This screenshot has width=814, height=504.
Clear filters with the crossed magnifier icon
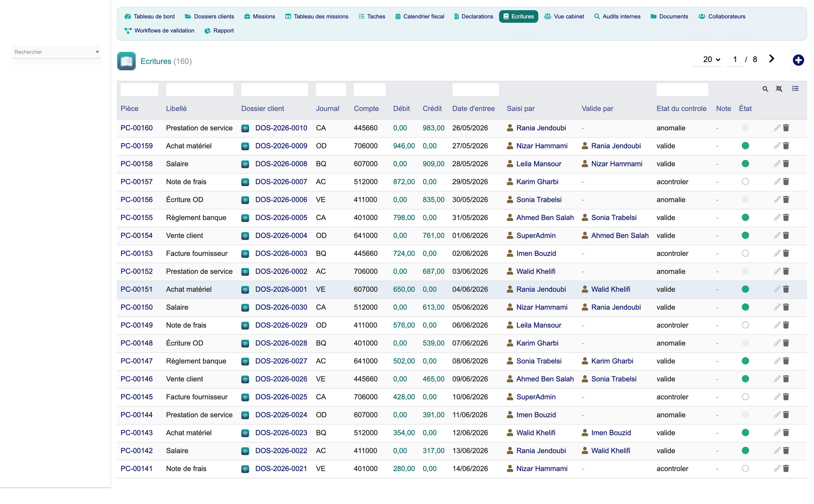tap(779, 89)
